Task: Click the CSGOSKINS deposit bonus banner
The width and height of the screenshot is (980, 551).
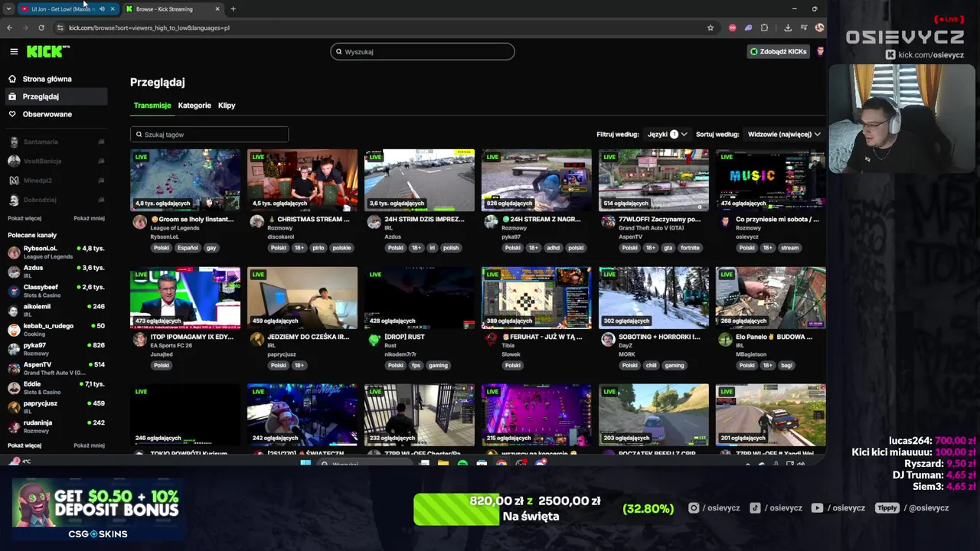Action: [96, 510]
